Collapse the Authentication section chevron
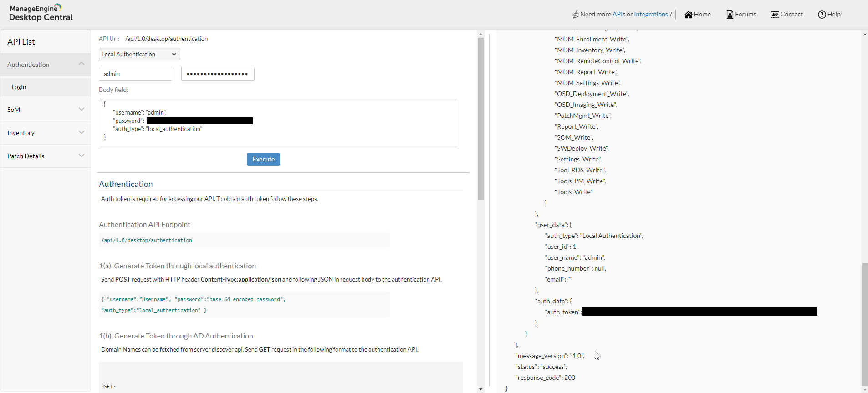Viewport: 868px width, 393px height. click(x=82, y=64)
